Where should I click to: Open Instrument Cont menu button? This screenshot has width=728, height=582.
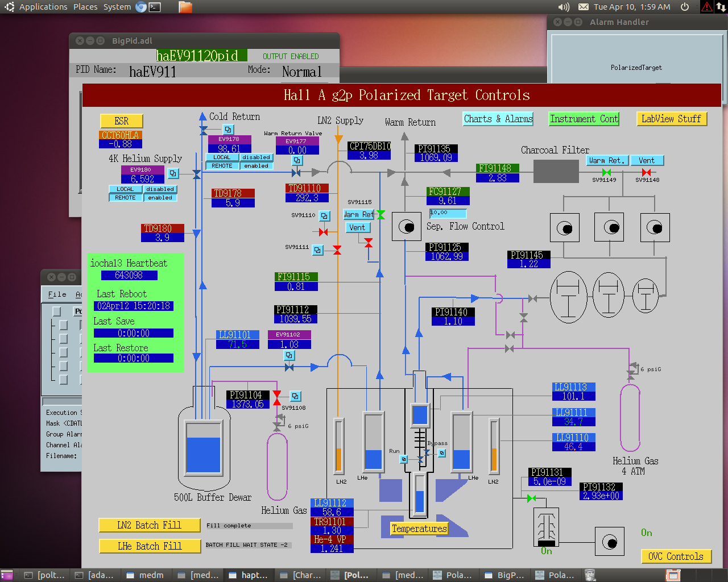point(584,119)
